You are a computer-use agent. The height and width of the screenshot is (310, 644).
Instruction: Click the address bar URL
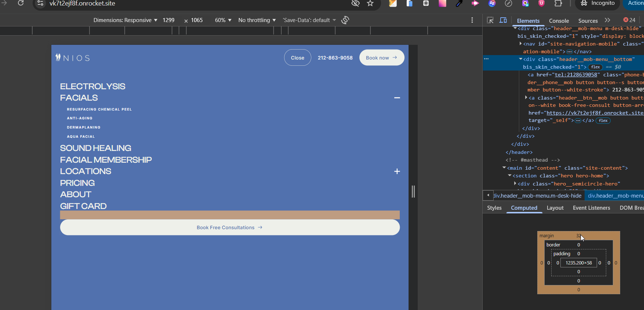[x=83, y=3]
